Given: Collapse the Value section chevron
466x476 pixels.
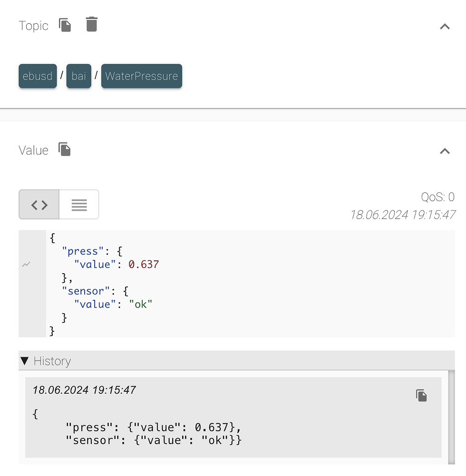Looking at the screenshot, I should (445, 151).
